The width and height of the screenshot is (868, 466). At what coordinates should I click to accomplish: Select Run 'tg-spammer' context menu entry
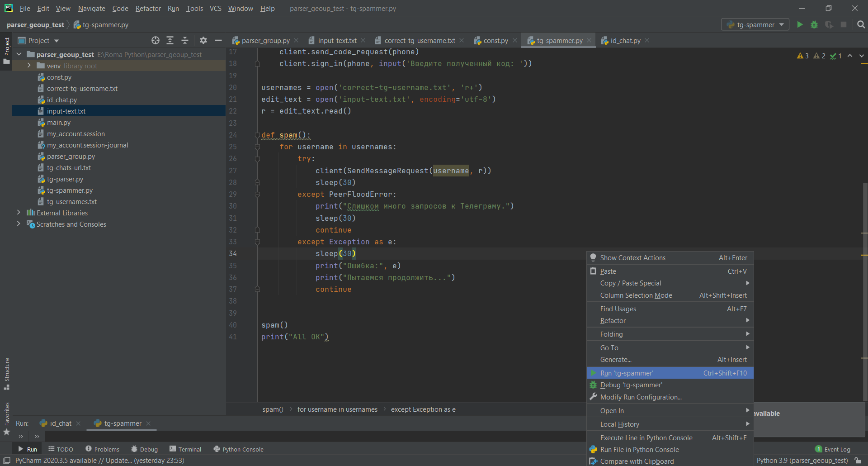click(x=670, y=373)
